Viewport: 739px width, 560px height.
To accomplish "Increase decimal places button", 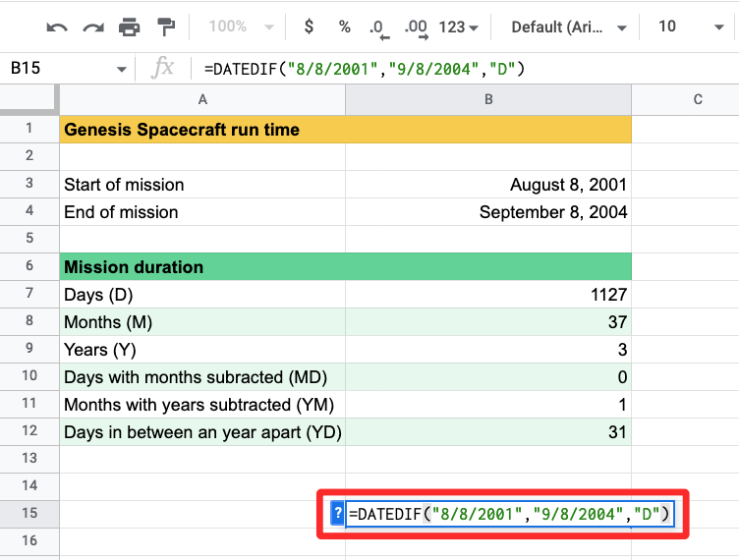I will point(415,27).
